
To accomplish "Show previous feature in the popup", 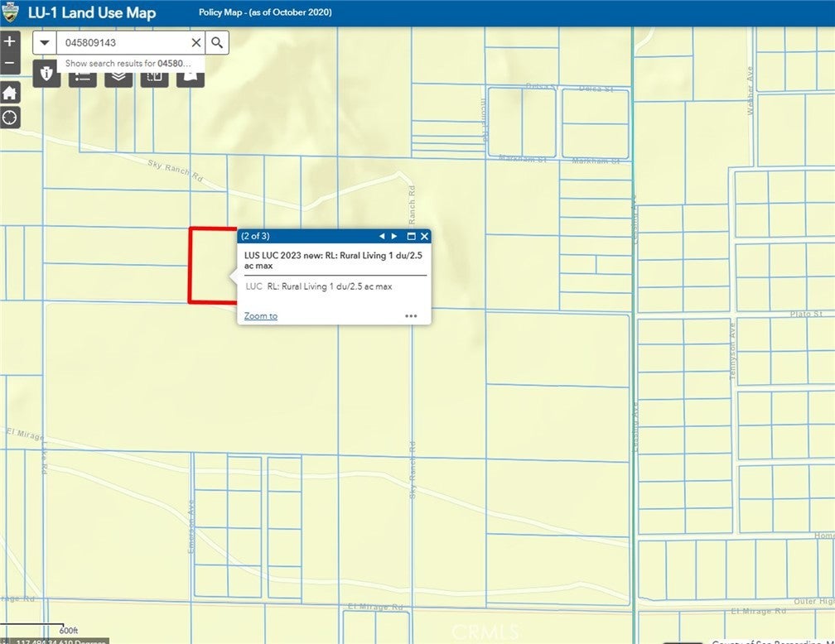I will pos(382,236).
